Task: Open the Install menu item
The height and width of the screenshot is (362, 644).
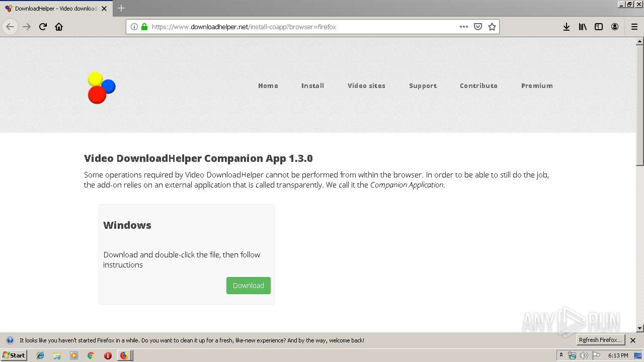Action: point(312,85)
